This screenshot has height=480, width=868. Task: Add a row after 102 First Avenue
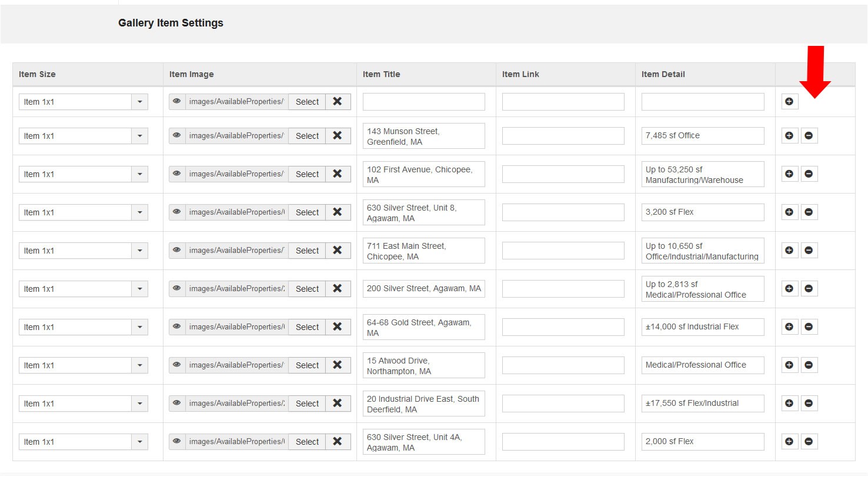(789, 174)
